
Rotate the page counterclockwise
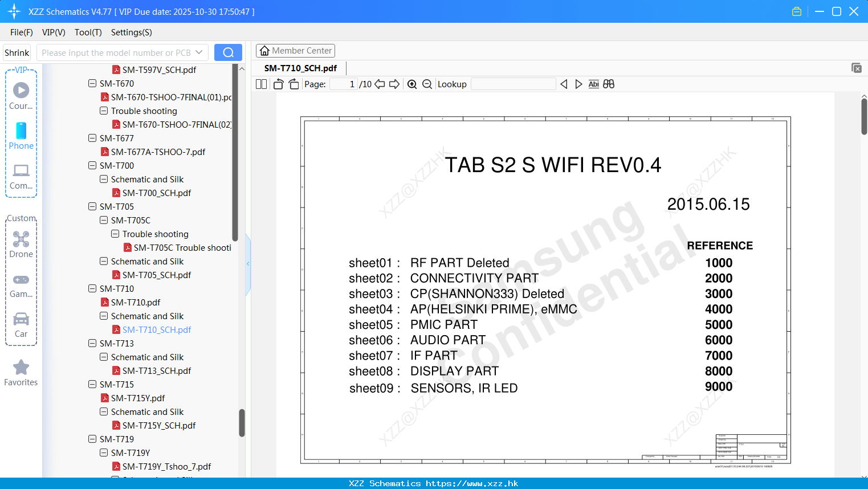pos(278,84)
